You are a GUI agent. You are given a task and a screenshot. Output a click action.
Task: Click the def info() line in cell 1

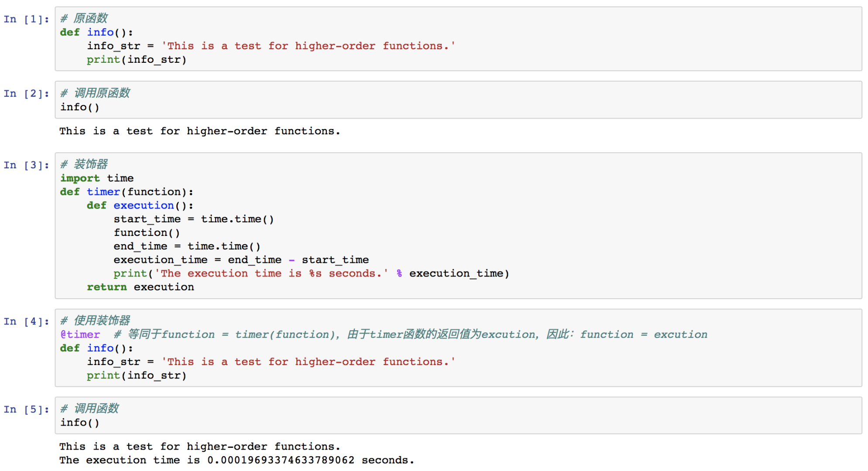[x=96, y=32]
